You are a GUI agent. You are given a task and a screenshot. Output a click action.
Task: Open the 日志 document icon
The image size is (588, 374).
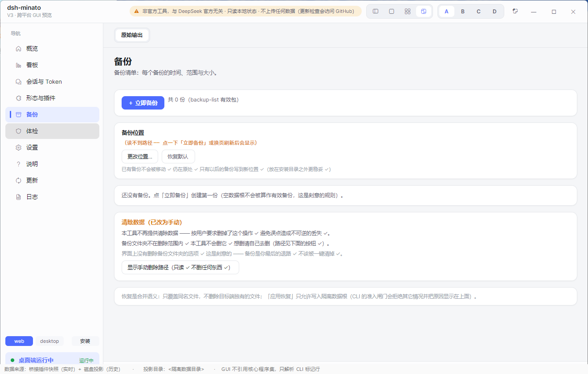click(18, 197)
